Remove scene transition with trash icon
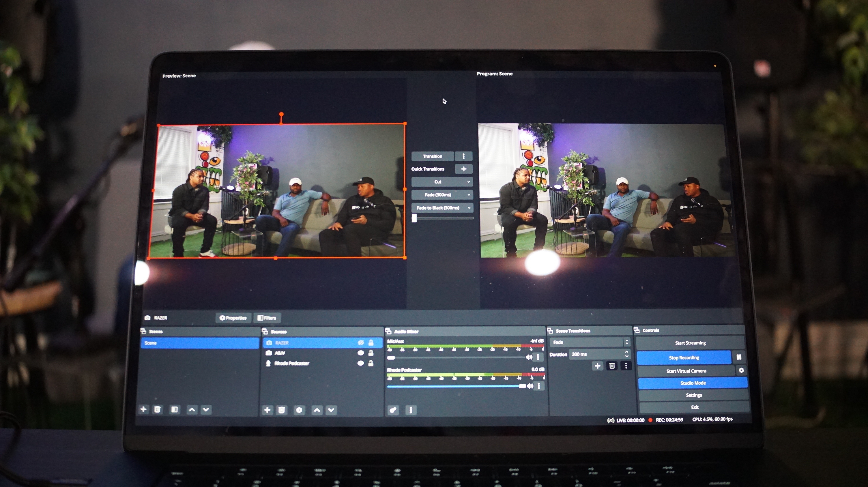868x487 pixels. point(612,366)
